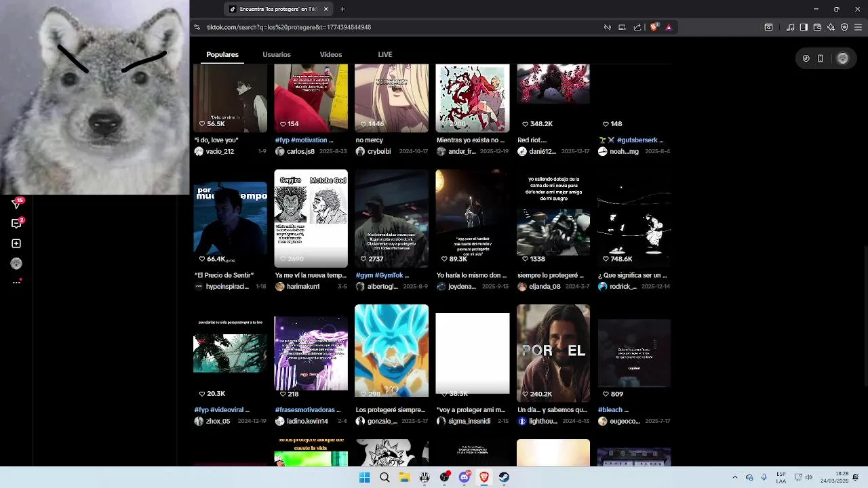Open Discord from the taskbar
868x488 pixels.
point(465,477)
